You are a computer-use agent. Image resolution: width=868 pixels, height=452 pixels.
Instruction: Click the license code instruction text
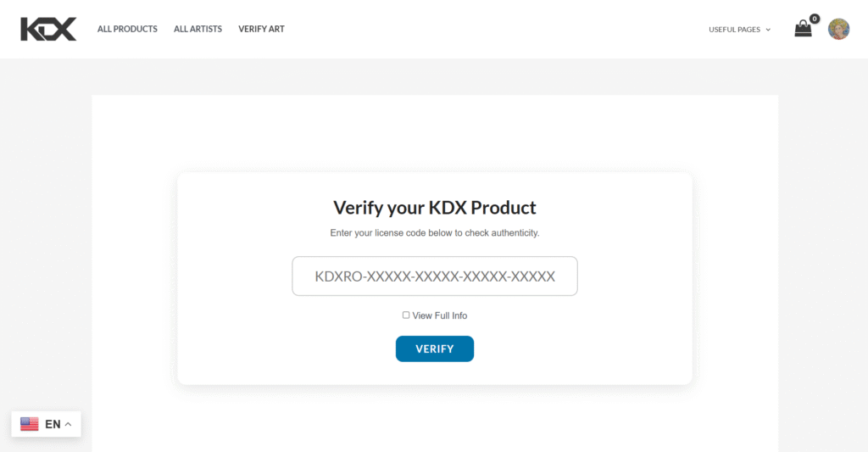435,232
